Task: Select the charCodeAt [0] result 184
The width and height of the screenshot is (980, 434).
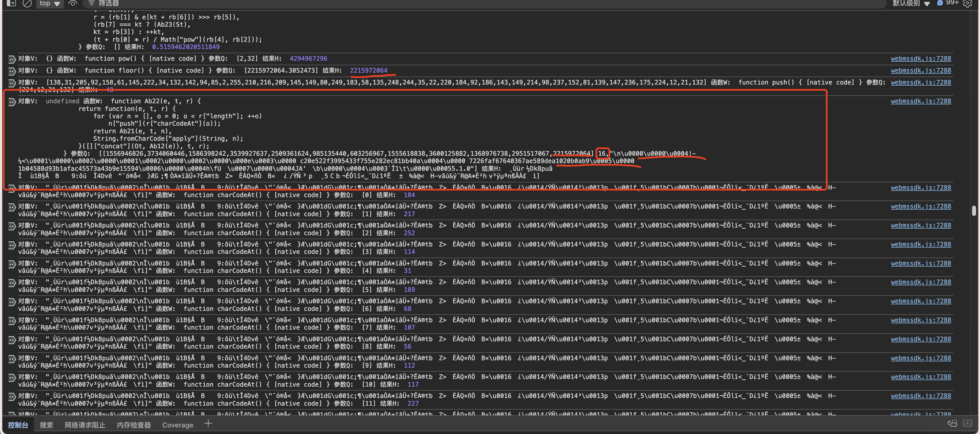Action: (409, 195)
